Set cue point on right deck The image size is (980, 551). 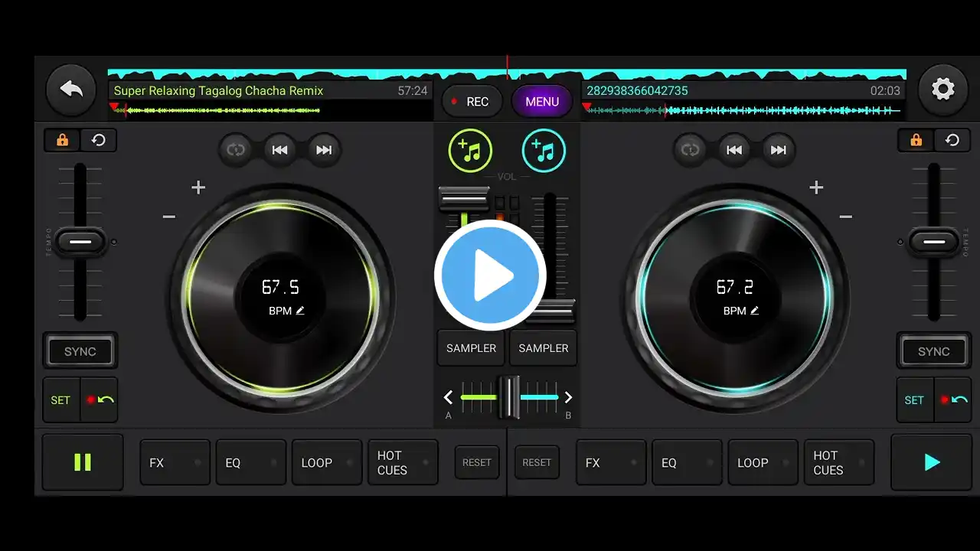[915, 399]
